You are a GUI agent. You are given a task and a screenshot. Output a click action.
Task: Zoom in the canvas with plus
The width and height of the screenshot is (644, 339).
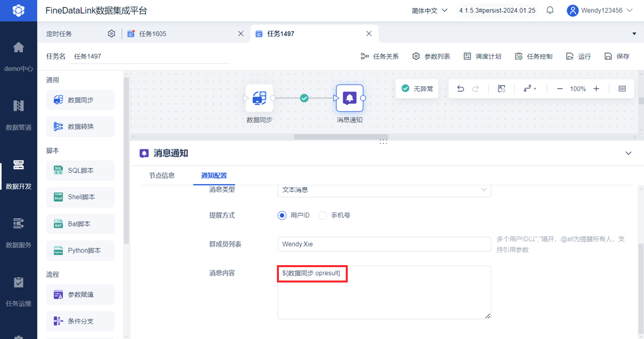coord(596,89)
